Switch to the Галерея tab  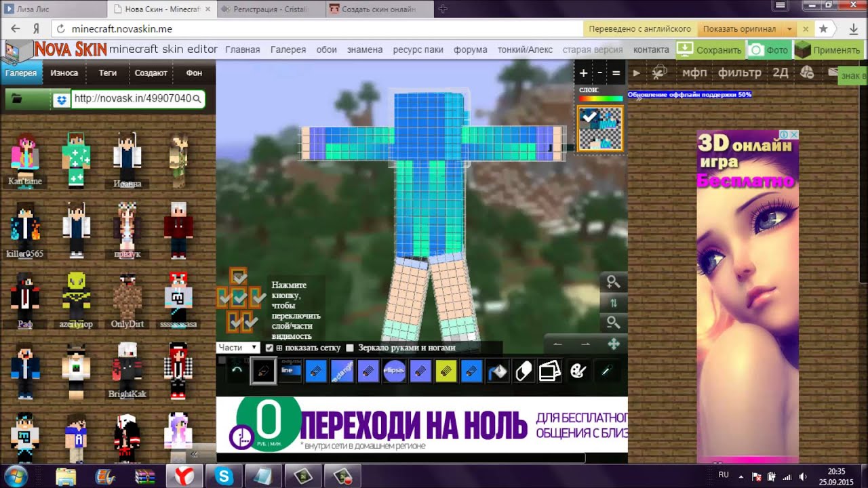[x=21, y=73]
